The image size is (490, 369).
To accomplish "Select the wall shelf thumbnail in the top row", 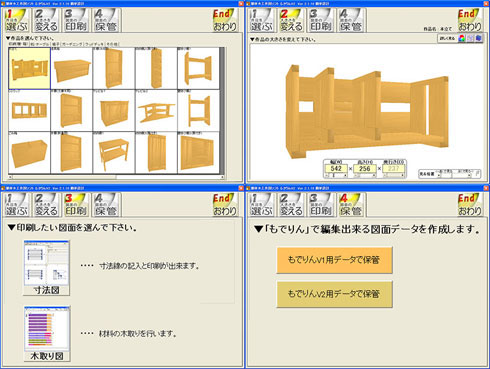I will (x=198, y=68).
